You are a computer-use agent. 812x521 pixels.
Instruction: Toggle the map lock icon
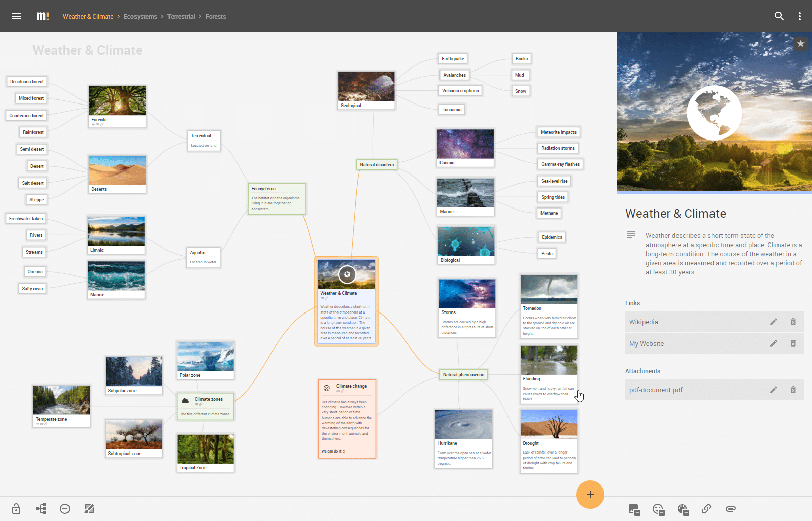pos(16,509)
